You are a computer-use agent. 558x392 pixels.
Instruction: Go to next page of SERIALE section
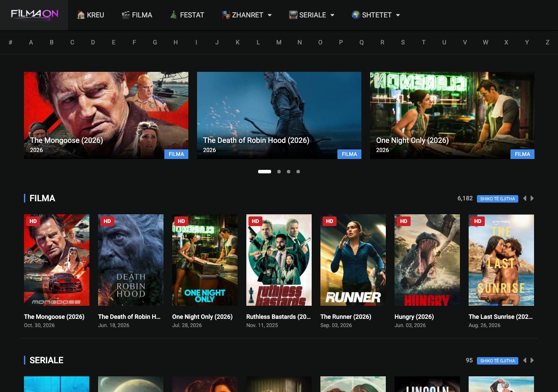(x=532, y=360)
